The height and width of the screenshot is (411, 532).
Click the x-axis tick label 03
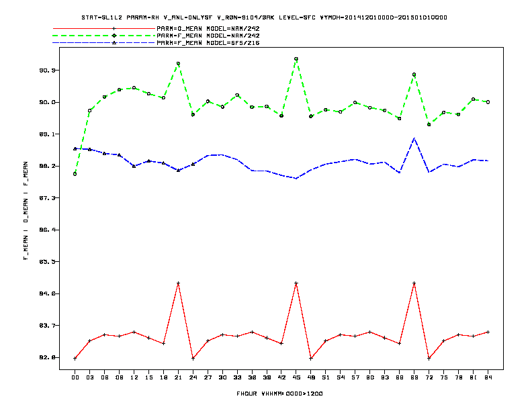point(89,377)
